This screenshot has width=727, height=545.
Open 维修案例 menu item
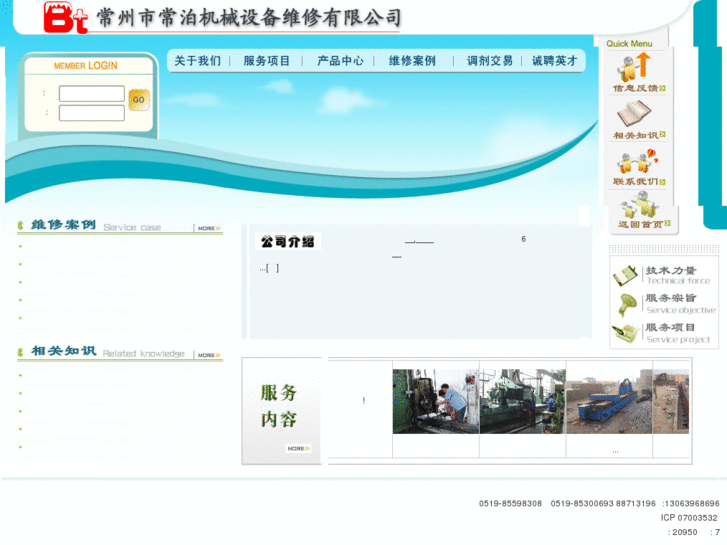pos(412,61)
